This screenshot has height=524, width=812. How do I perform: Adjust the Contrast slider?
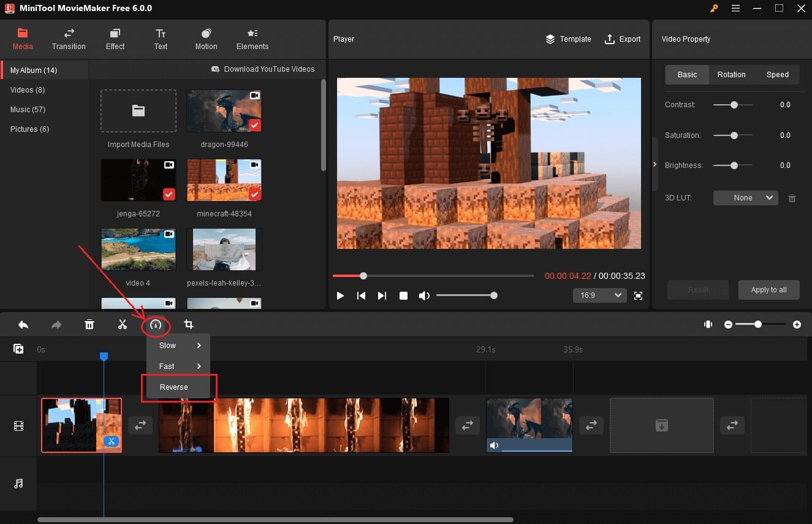(x=733, y=105)
